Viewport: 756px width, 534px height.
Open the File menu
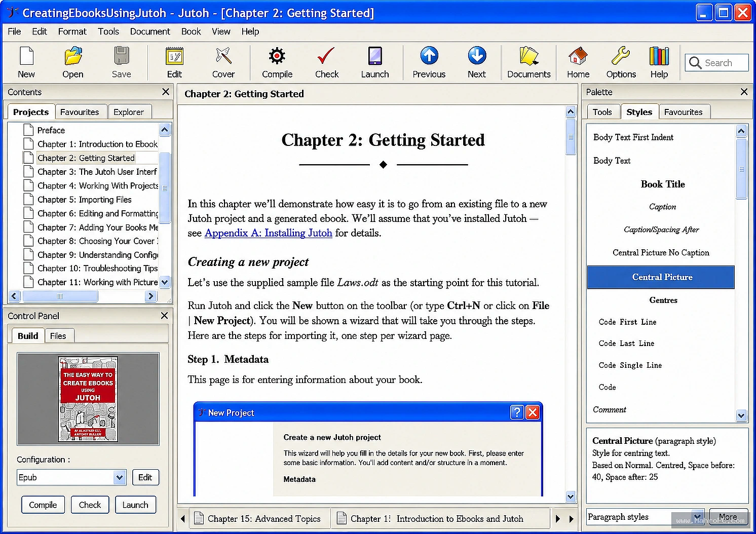point(14,31)
